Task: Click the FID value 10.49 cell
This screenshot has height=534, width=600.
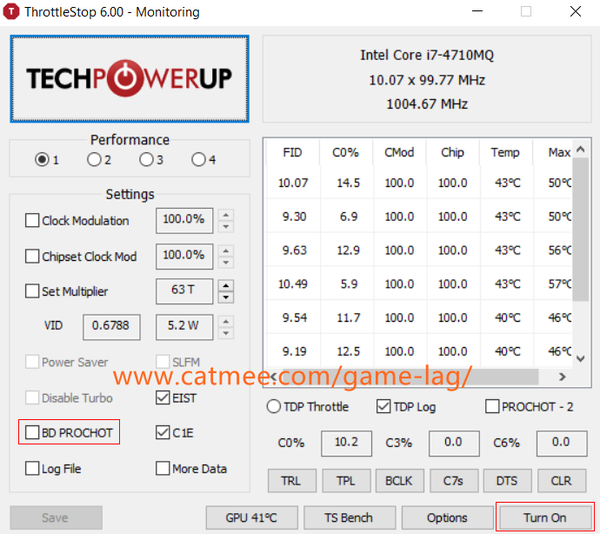Action: click(293, 284)
